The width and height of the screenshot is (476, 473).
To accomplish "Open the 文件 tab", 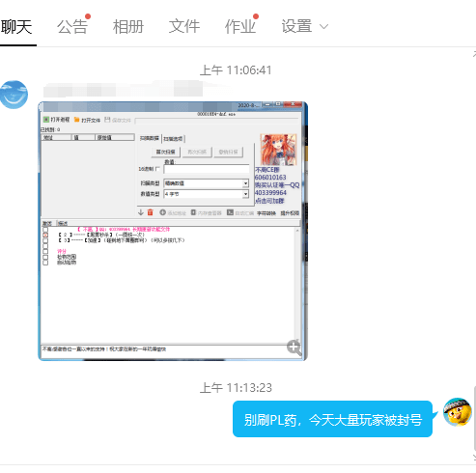I will tap(184, 27).
